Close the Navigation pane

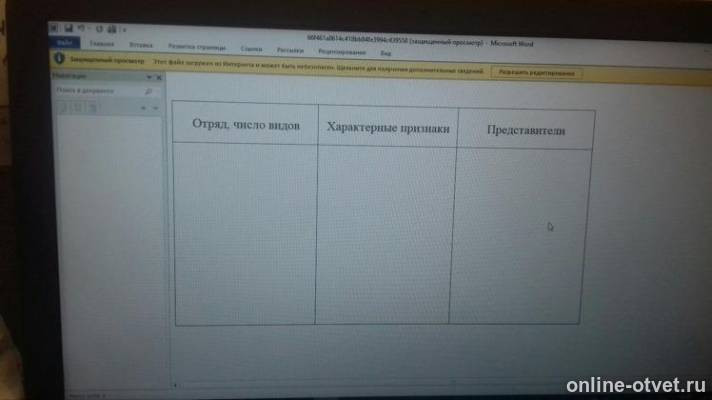(159, 78)
